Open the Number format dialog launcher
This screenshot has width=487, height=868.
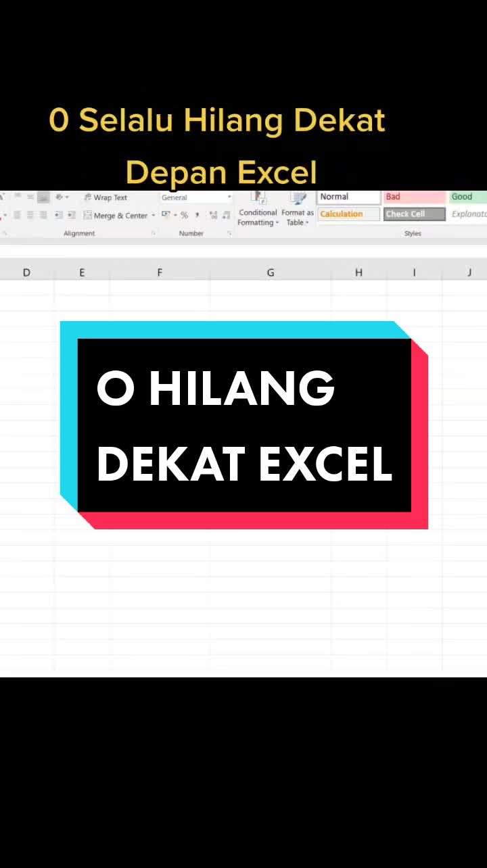[x=229, y=233]
